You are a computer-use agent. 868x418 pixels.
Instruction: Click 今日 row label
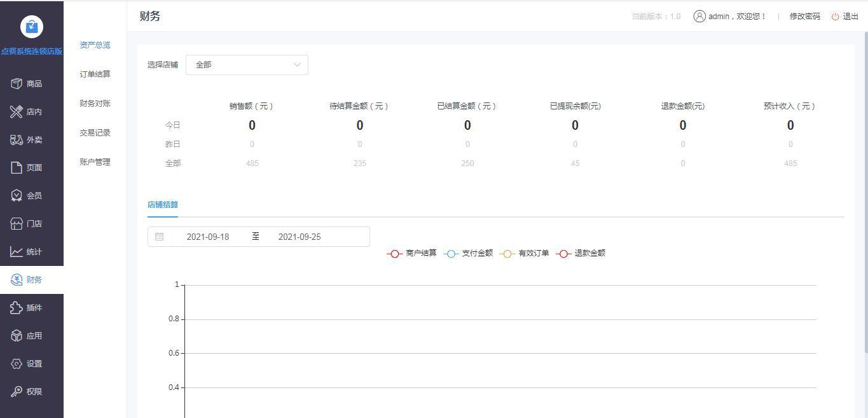(173, 125)
